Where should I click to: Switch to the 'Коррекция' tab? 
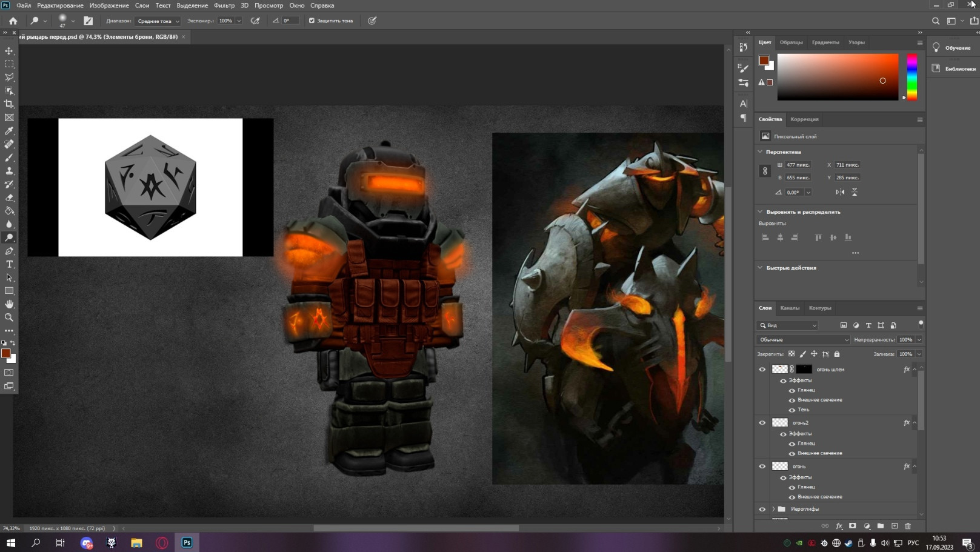point(804,119)
